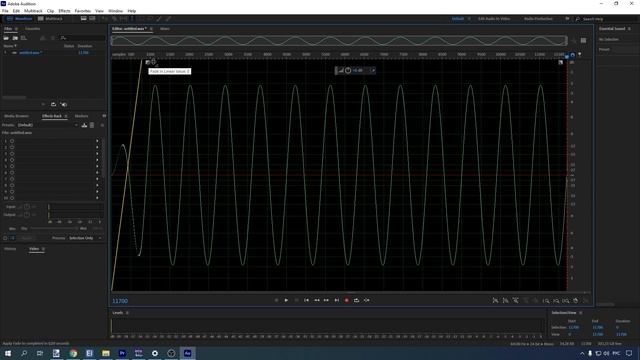Save effects rack preset icon
Viewport: 640px width, 360px height.
[84, 125]
